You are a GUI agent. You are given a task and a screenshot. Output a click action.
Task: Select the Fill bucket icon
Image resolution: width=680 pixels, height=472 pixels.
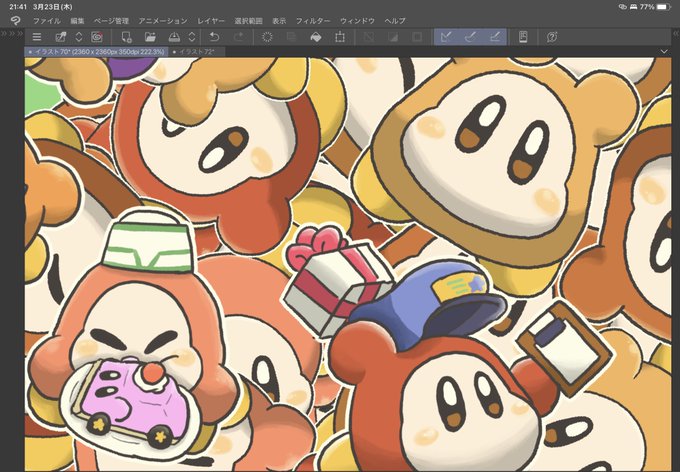[x=316, y=37]
